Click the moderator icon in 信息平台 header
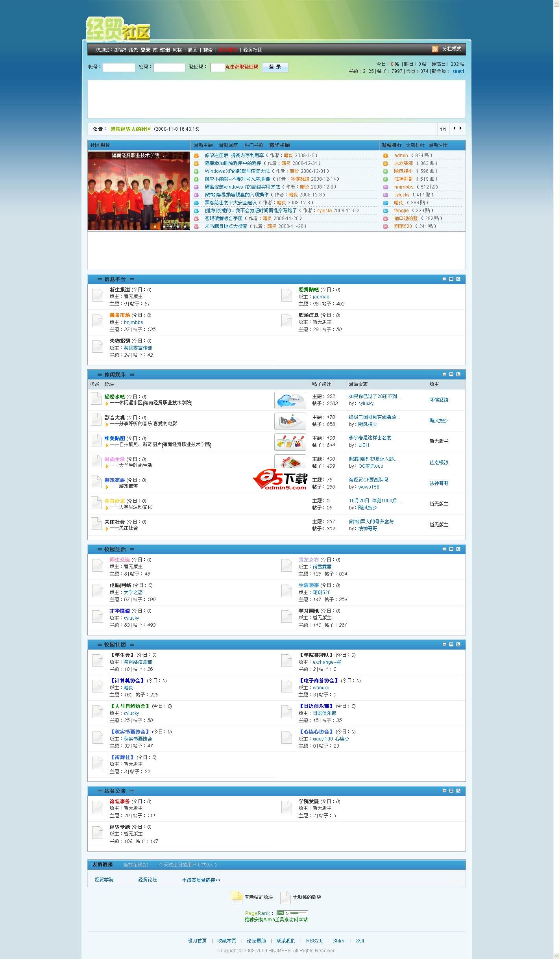 458,279
